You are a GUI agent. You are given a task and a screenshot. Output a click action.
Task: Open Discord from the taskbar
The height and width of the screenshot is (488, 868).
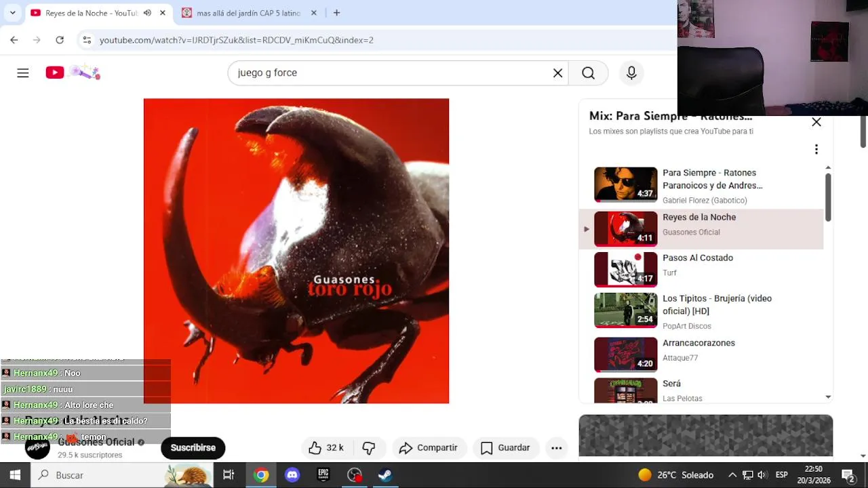click(x=292, y=475)
